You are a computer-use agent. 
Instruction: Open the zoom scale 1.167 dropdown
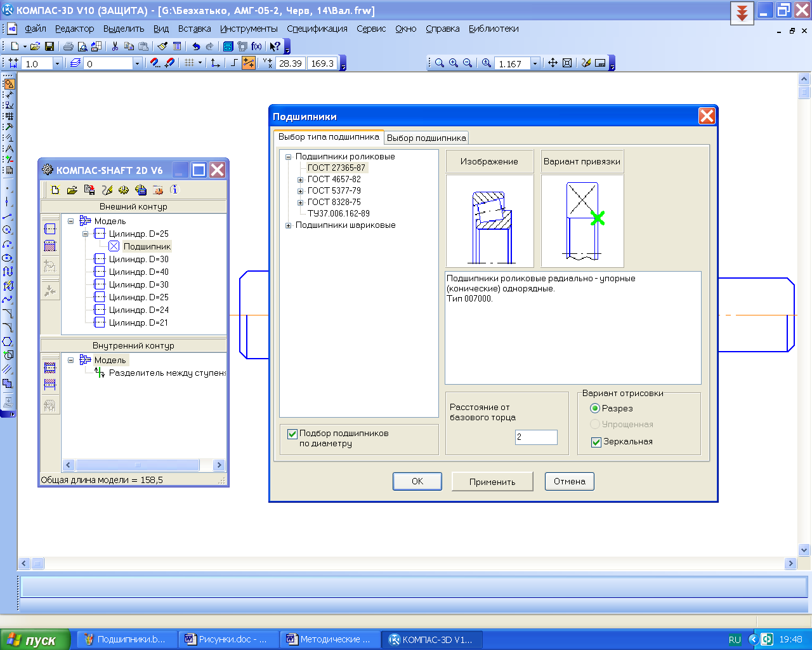pos(535,63)
